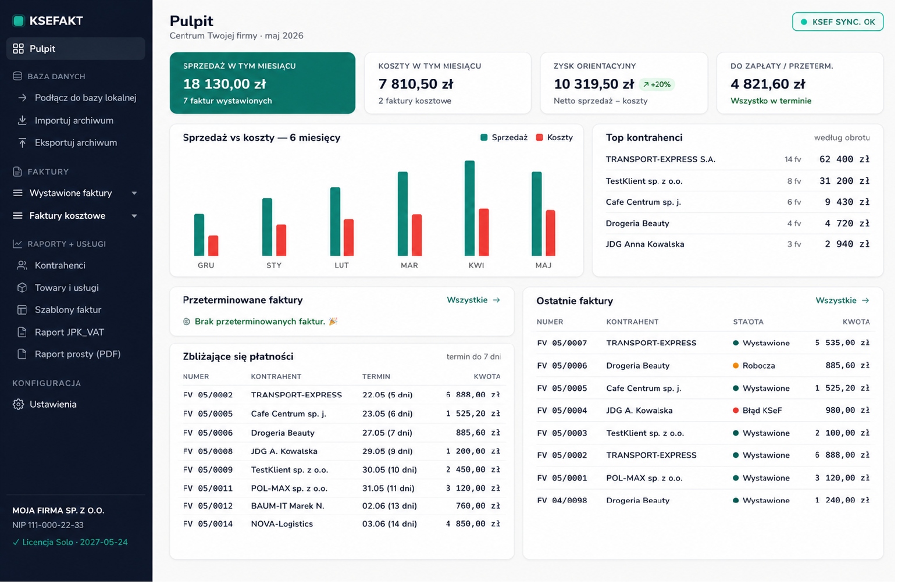Expand the Faktury kosztowe submenu arrow
Viewport: 905px width, 588px height.
coord(134,216)
